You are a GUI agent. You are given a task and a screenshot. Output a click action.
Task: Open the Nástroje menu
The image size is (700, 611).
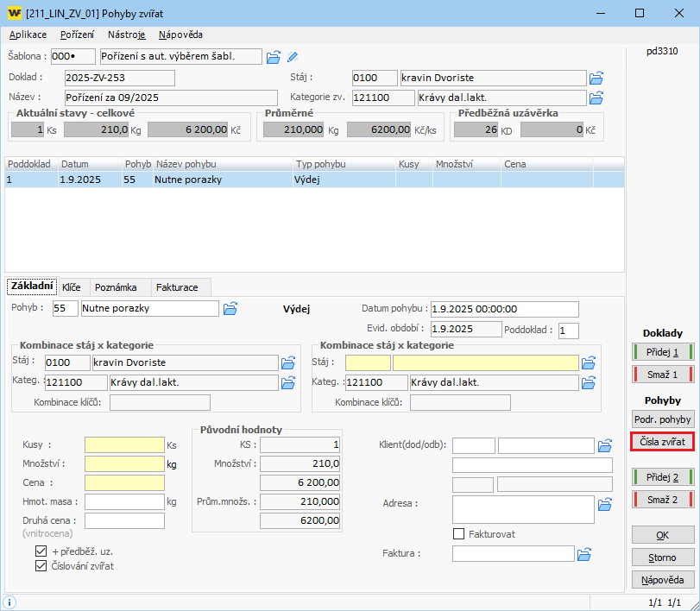click(x=127, y=35)
